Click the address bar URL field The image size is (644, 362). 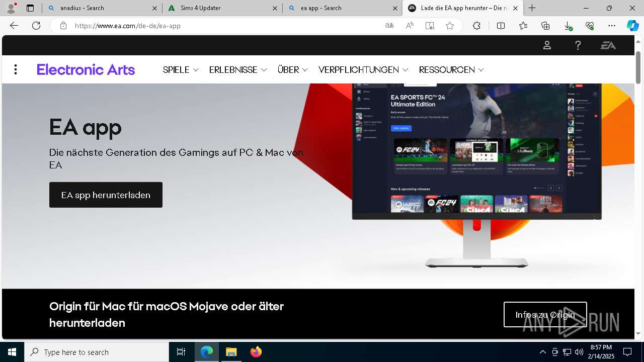point(226,26)
